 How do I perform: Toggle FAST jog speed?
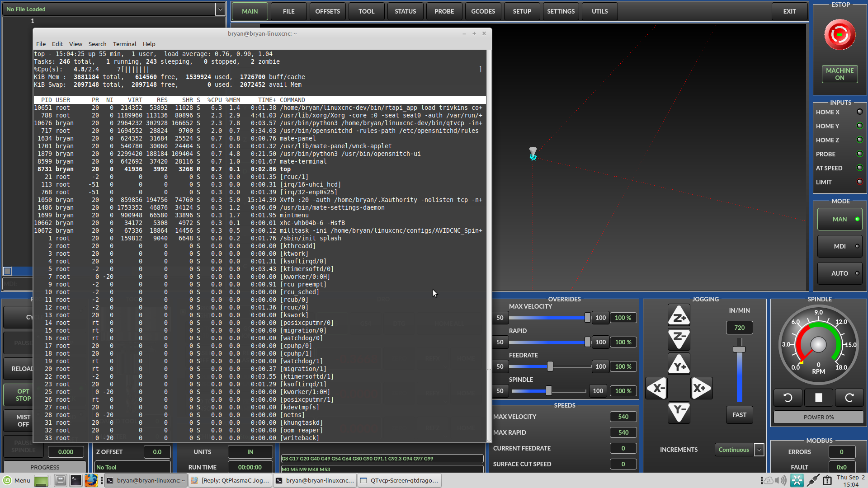739,415
